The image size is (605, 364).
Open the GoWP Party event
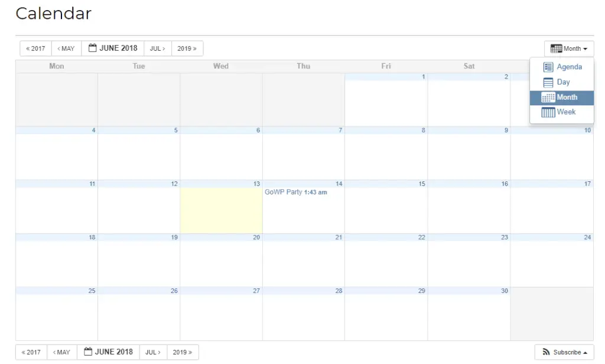pos(295,192)
